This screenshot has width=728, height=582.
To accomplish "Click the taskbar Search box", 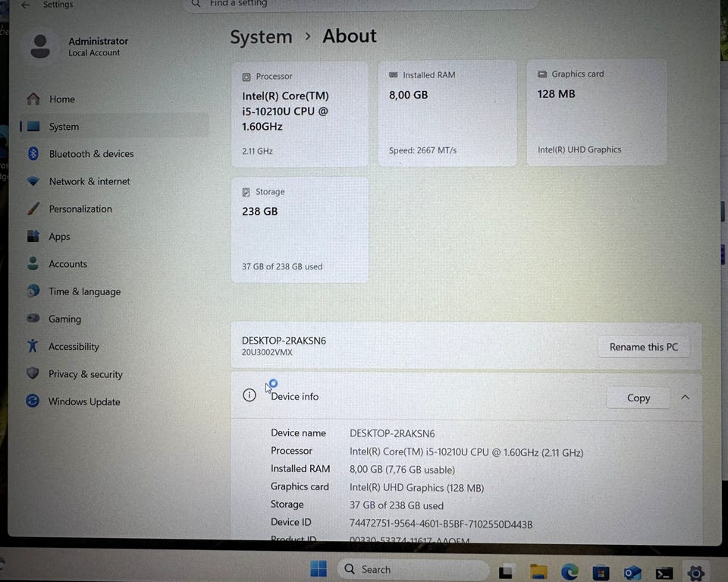I will [x=413, y=569].
